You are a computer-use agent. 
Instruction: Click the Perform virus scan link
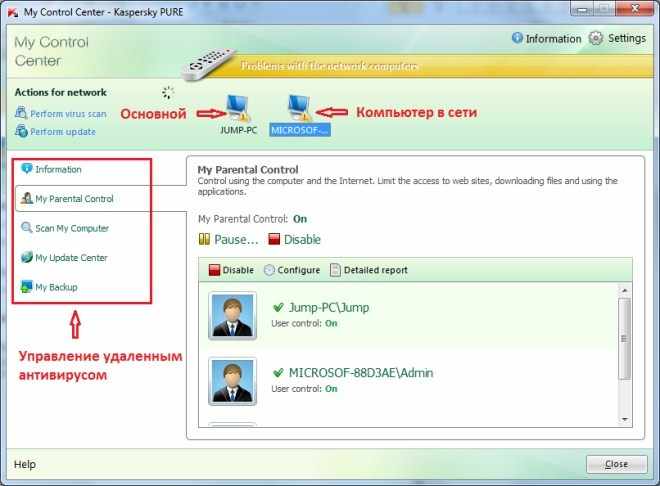(x=68, y=114)
